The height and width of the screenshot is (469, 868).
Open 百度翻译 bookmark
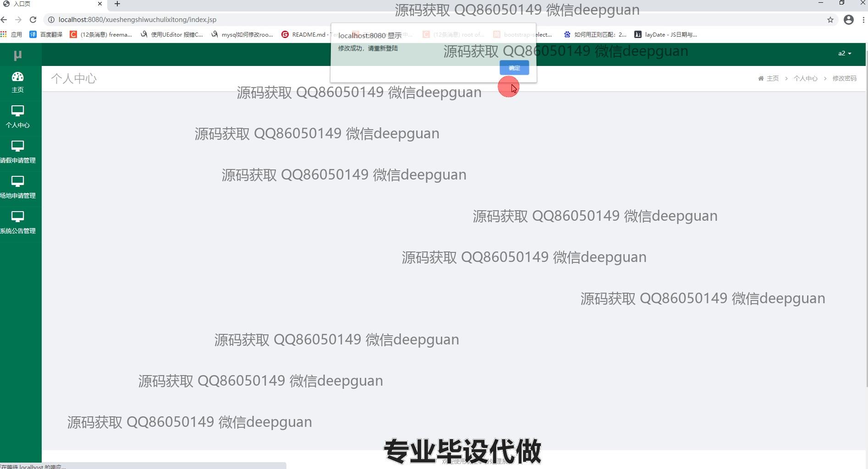46,34
